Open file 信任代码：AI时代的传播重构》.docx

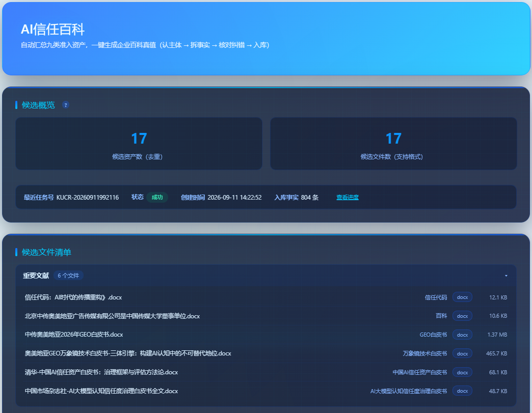73,297
